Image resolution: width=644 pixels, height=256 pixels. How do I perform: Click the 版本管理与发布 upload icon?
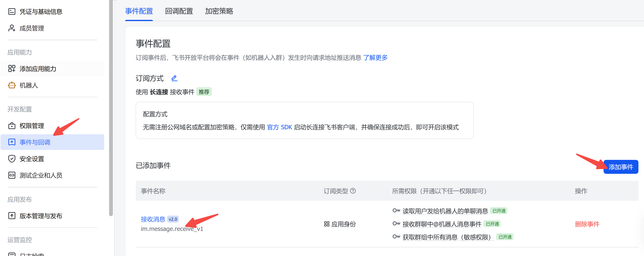point(12,216)
